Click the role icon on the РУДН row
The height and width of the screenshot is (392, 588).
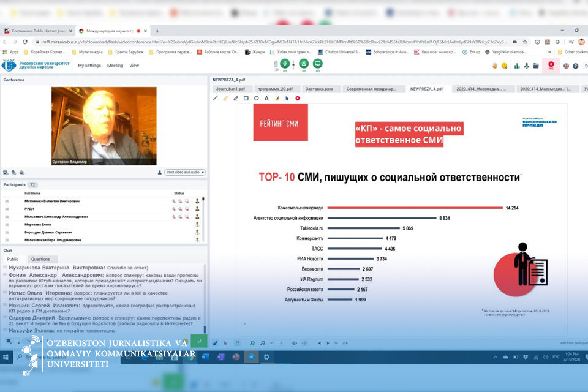click(197, 209)
